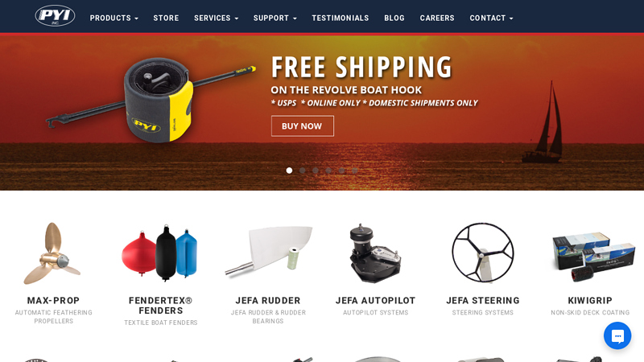Select the first active carousel dot

pyautogui.click(x=289, y=171)
